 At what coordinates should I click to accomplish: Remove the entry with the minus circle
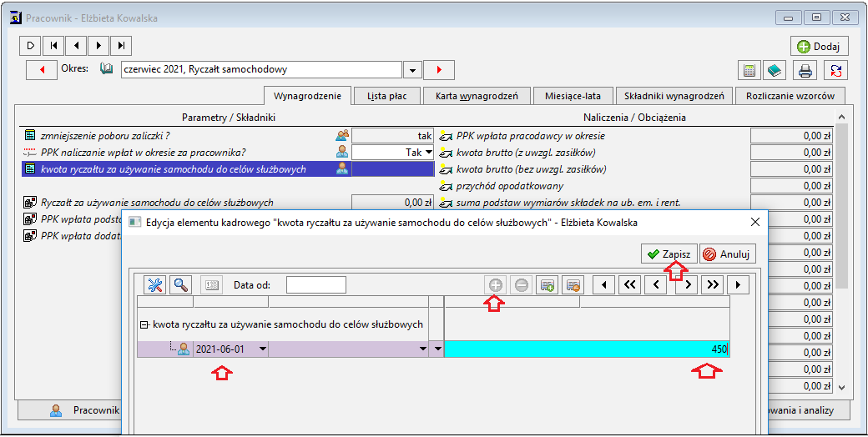(x=521, y=285)
